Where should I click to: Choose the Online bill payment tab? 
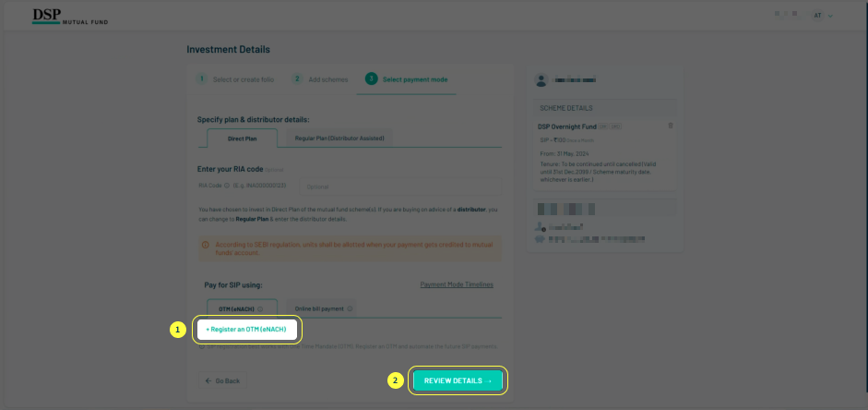point(318,308)
